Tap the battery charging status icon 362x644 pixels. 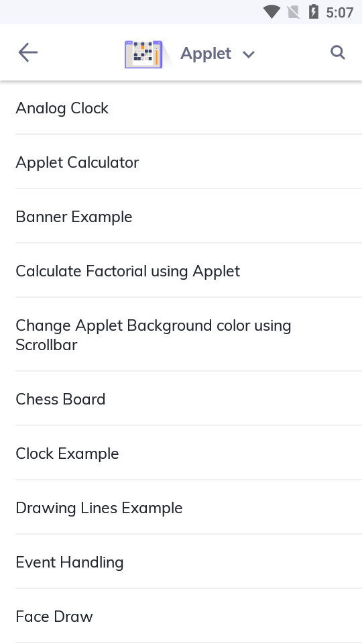[x=313, y=11]
